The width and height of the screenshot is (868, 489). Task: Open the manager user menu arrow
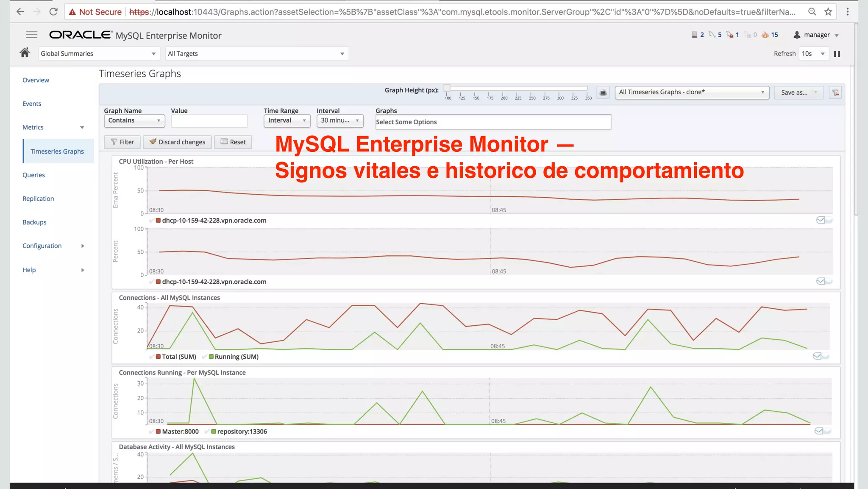click(x=837, y=35)
